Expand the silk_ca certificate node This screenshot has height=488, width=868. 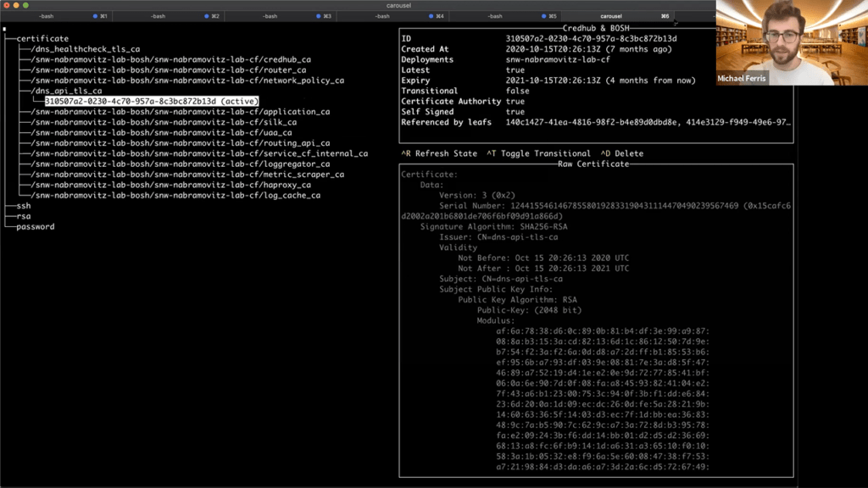[x=164, y=122]
